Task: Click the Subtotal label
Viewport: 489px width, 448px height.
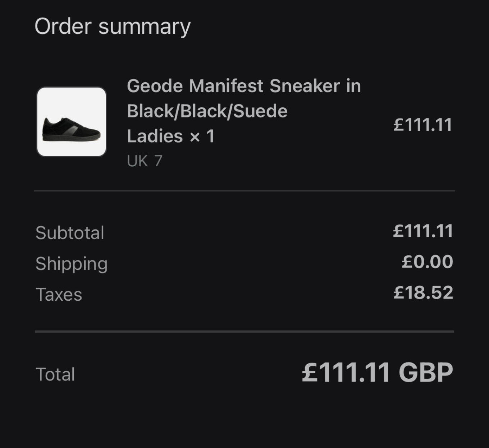Action: pos(70,233)
